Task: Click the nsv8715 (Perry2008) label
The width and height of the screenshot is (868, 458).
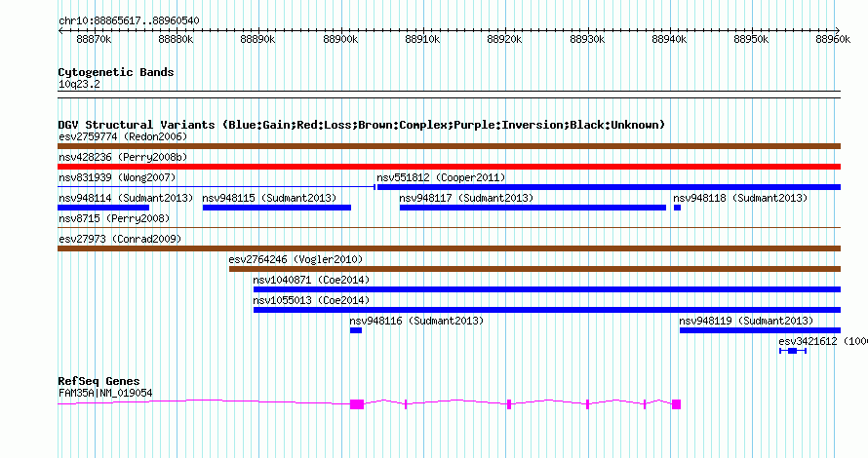Action: coord(114,218)
